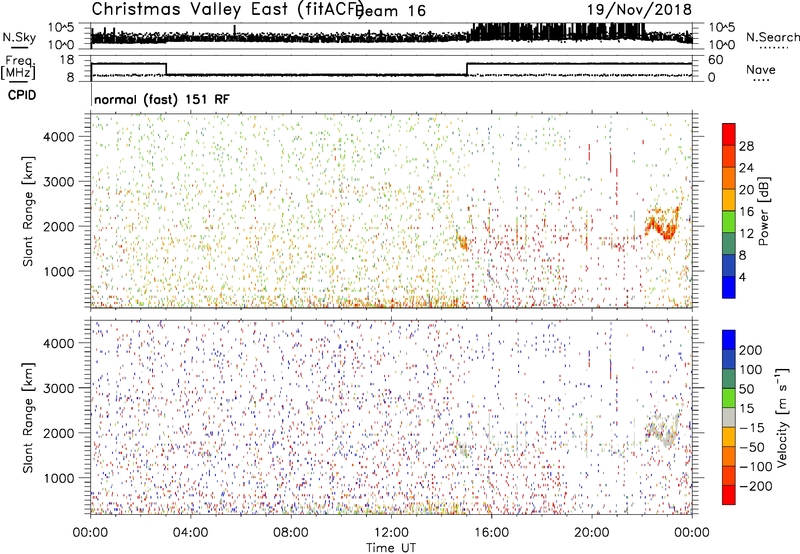The width and height of the screenshot is (800, 554).
Task: Click the '18' frequency axis value
Action: click(66, 60)
